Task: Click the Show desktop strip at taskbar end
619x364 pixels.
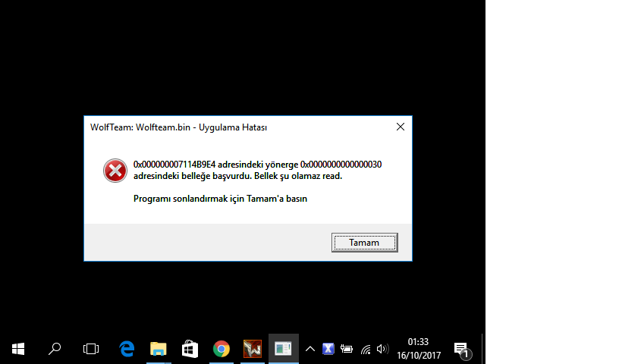Action: tap(484, 349)
